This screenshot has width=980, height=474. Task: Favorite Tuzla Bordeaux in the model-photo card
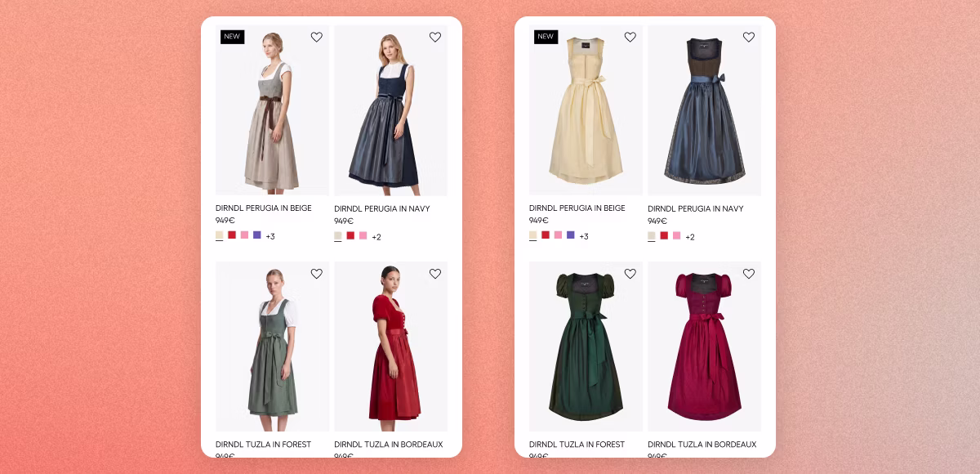tap(435, 274)
